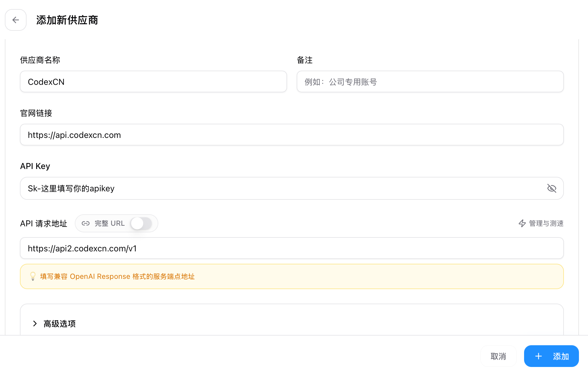Viewport: 588px width, 373px height.
Task: Click the API Key label
Action: tap(35, 166)
